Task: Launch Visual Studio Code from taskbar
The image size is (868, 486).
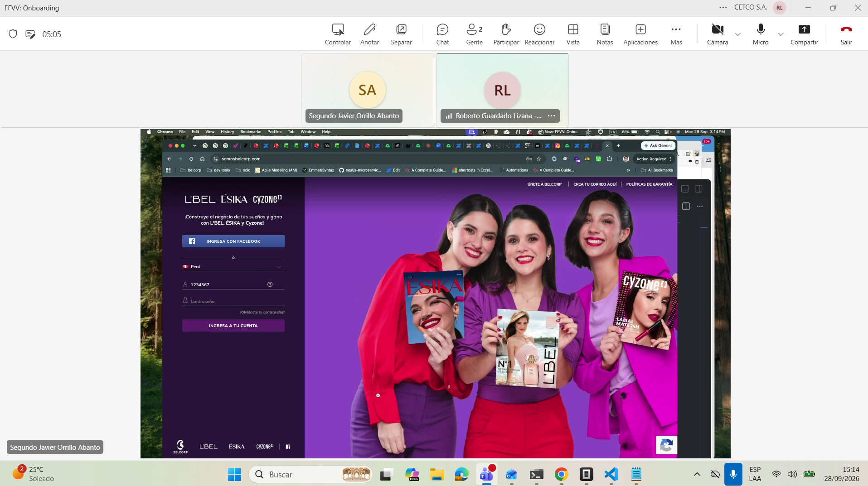Action: pyautogui.click(x=611, y=474)
